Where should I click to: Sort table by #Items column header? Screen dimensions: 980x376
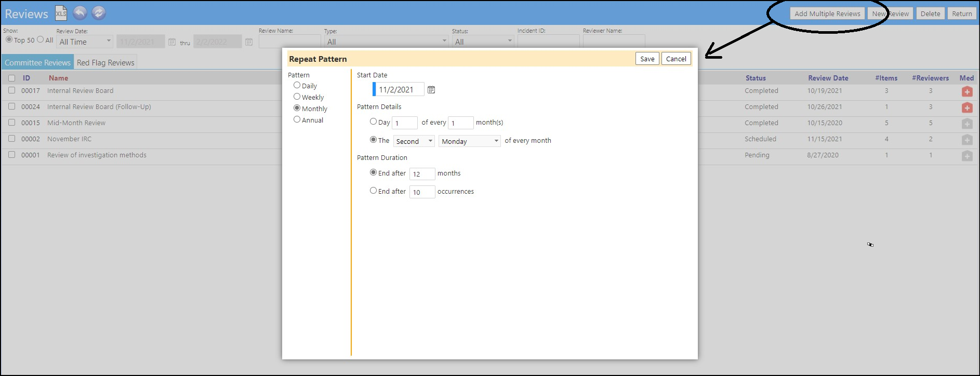click(886, 78)
